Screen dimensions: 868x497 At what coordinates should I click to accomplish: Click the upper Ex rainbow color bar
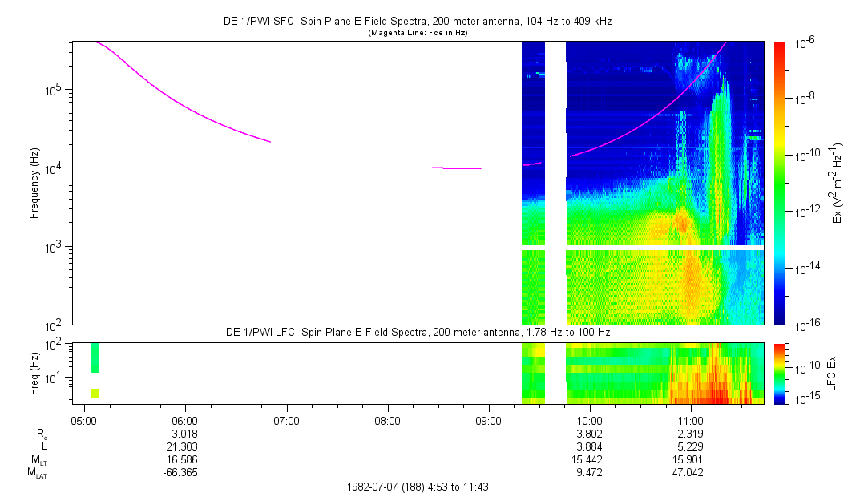[781, 183]
